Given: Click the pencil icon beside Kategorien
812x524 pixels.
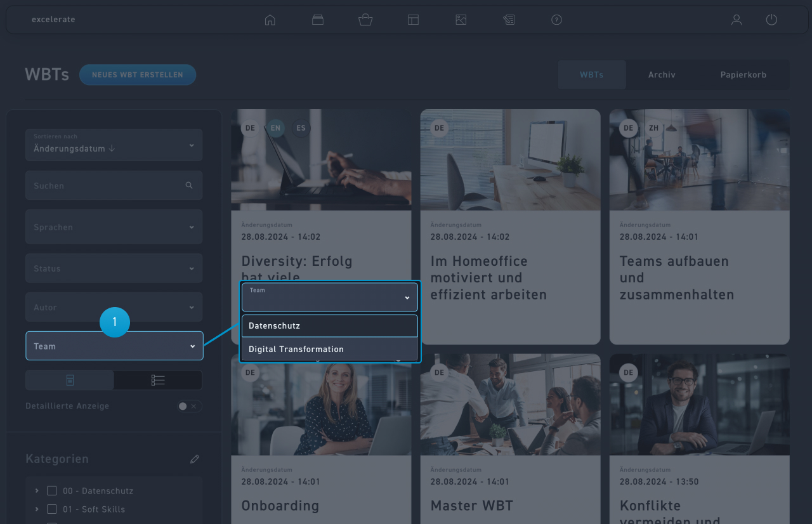Looking at the screenshot, I should 195,459.
